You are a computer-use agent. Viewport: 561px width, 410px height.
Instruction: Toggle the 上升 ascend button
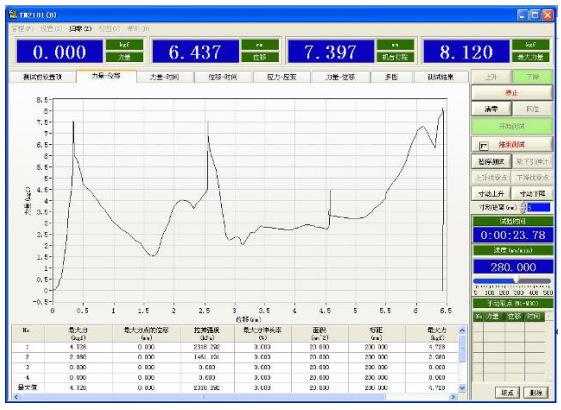point(491,77)
